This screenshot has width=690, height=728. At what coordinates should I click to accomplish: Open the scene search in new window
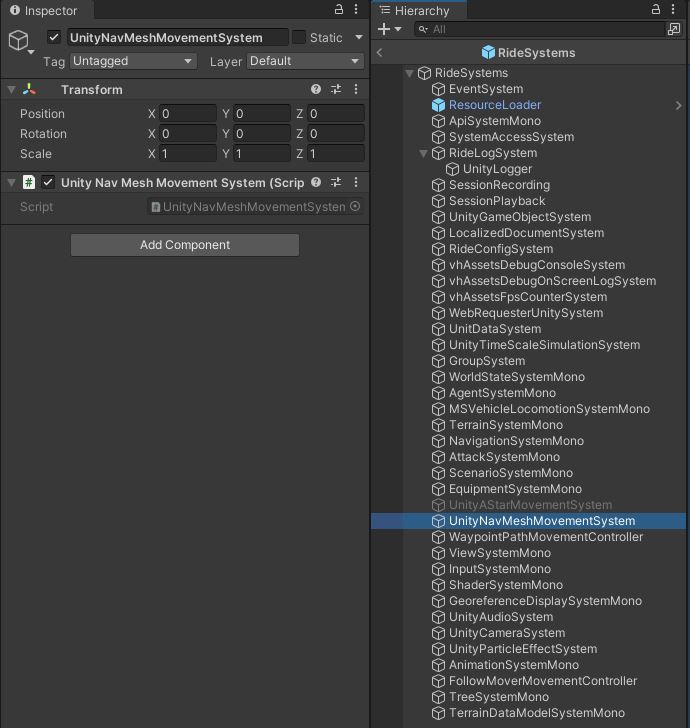click(x=674, y=29)
